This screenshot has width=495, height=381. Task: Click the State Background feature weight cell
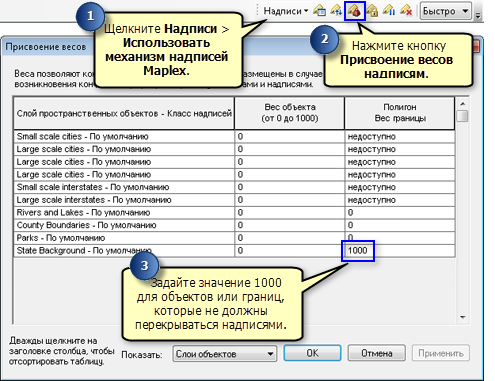(289, 251)
